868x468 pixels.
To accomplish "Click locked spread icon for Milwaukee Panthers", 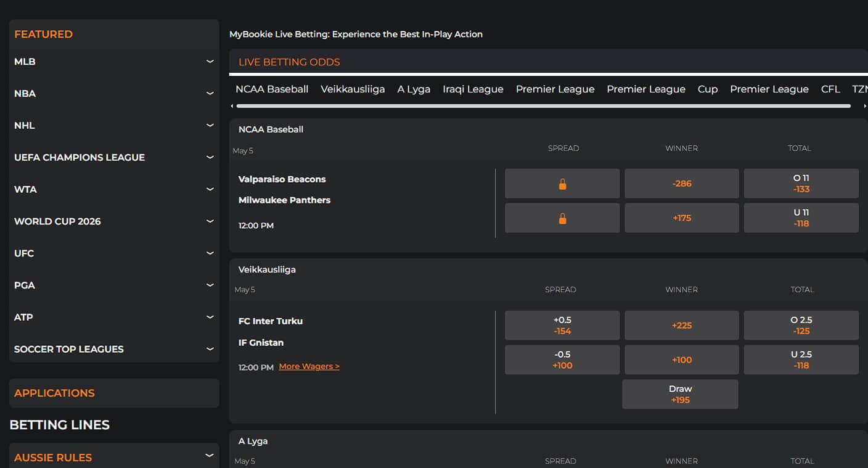I will [562, 218].
